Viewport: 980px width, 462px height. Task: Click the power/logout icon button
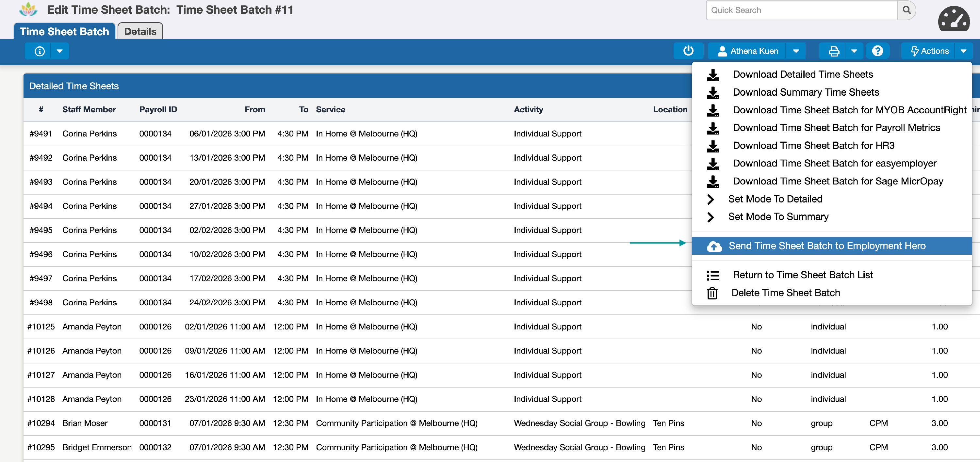(688, 51)
